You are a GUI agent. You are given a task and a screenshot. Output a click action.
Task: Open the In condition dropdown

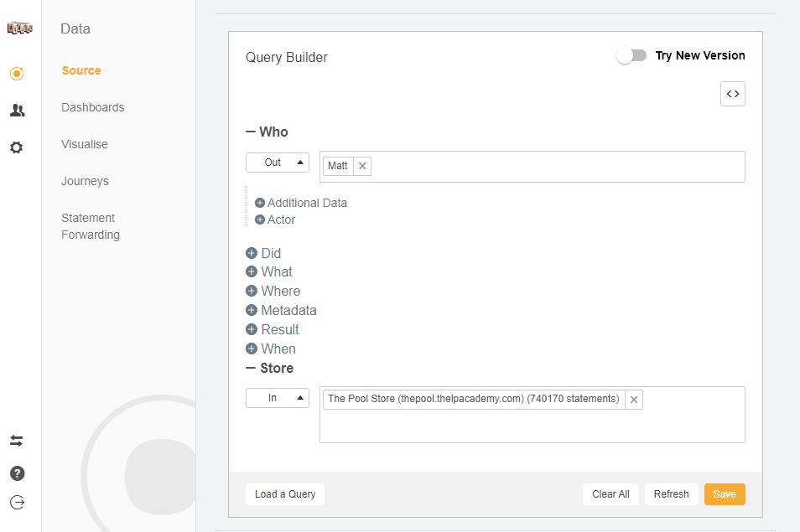pyautogui.click(x=277, y=398)
